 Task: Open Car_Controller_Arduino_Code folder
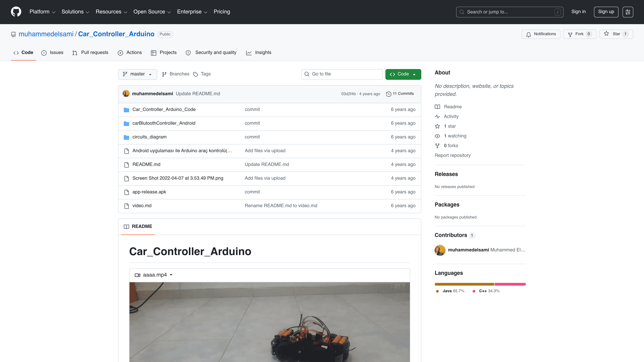click(164, 109)
